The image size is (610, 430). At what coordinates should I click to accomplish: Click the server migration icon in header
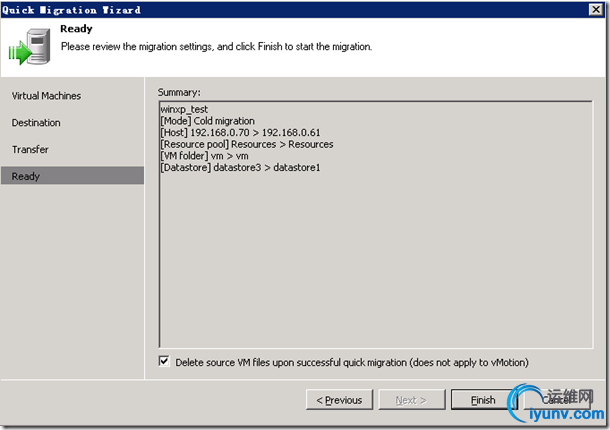(x=30, y=47)
